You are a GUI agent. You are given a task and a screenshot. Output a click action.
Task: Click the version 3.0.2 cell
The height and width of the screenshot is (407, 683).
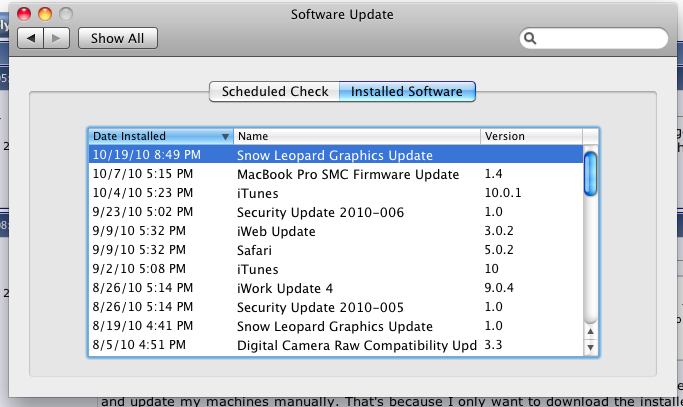click(499, 231)
